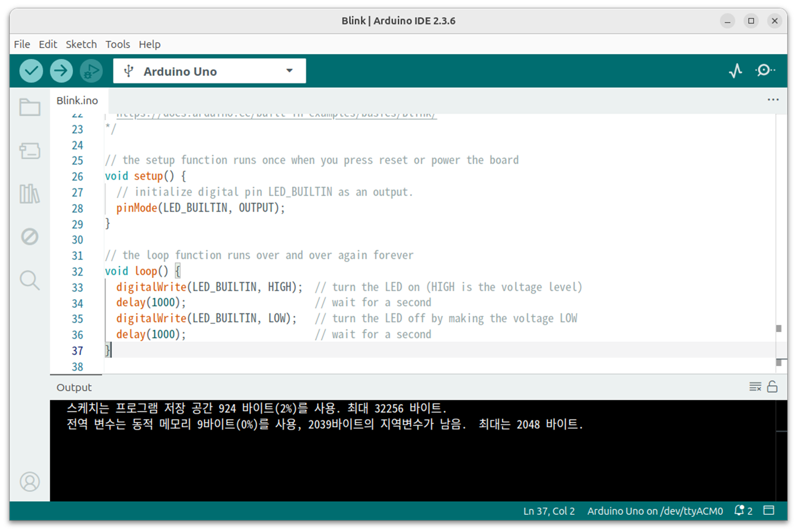The width and height of the screenshot is (797, 532).
Task: Click the first output line about 924 bytes
Action: 257,408
